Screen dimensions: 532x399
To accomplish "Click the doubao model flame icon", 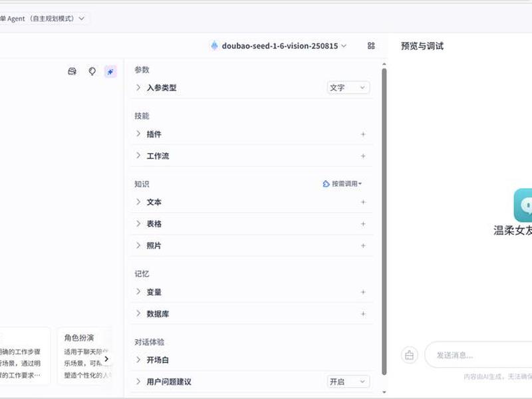I will [214, 46].
